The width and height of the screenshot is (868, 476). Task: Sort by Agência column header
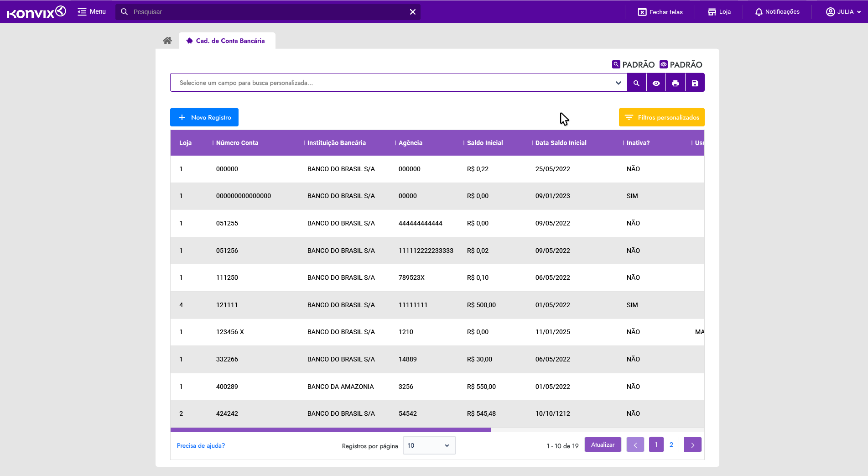[411, 143]
